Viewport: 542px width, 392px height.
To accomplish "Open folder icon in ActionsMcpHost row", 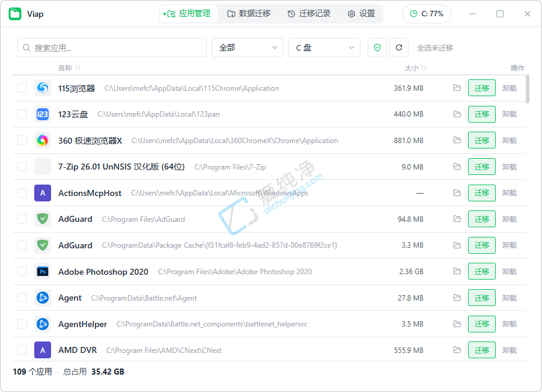I will pos(457,193).
